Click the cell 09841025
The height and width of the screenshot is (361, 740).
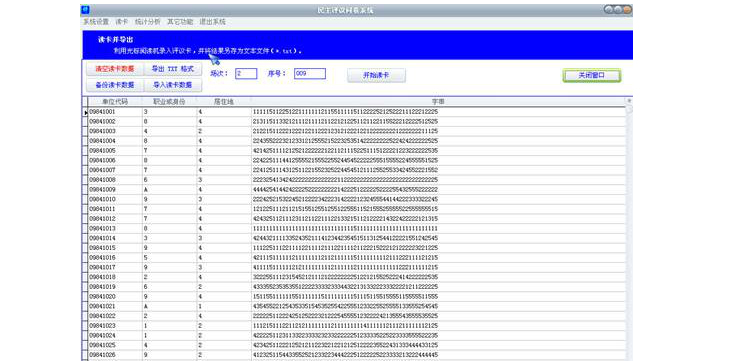click(x=115, y=345)
